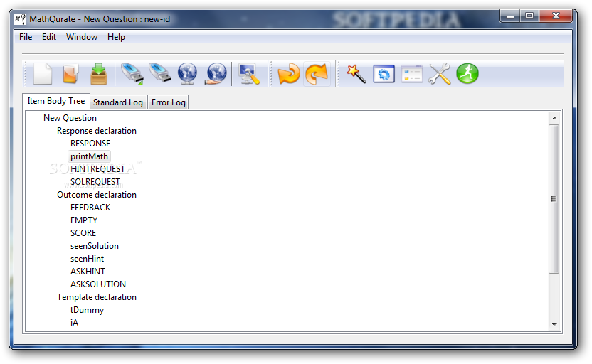The image size is (592, 364).
Task: Select the Template declaration node
Action: [97, 298]
